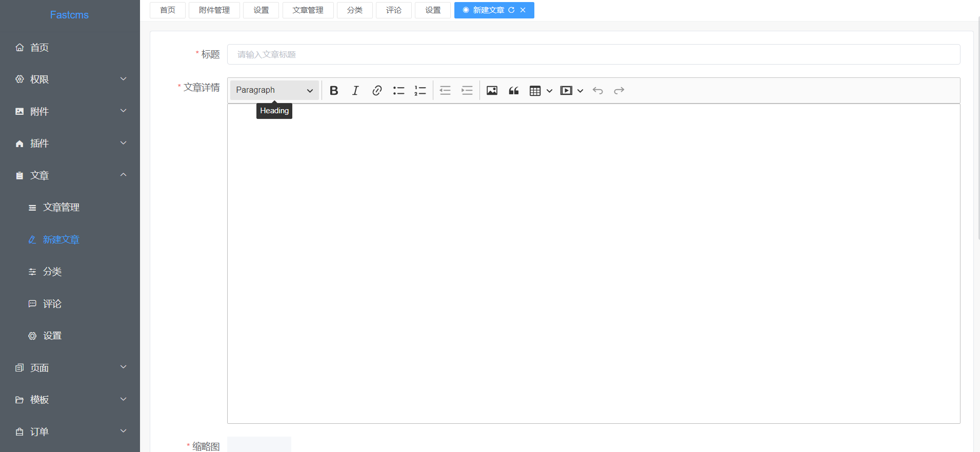Click the undo arrow icon
Screen dimensions: 980x452
[597, 91]
